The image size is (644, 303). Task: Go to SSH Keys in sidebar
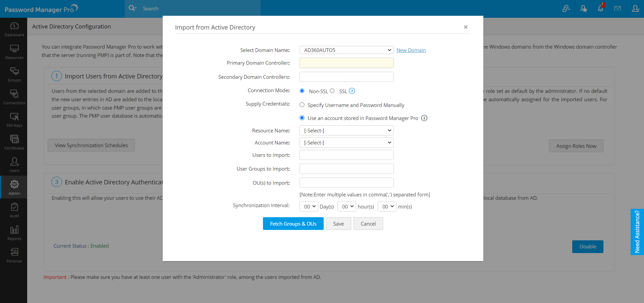pyautogui.click(x=14, y=120)
